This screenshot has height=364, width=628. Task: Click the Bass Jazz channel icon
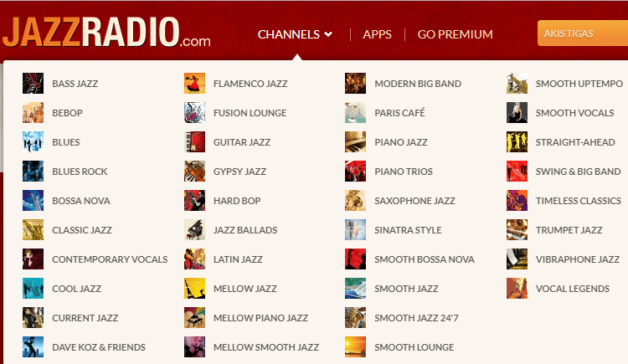click(33, 84)
